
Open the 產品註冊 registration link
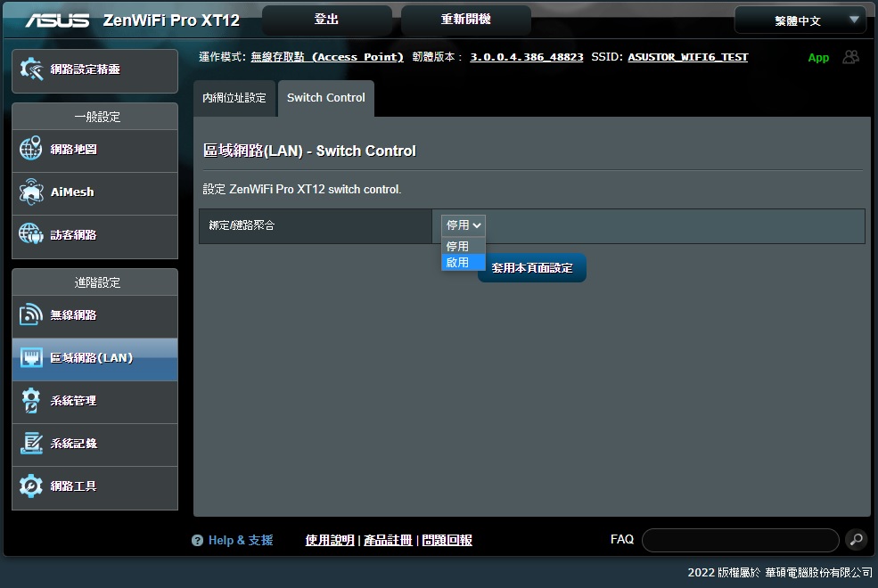point(388,541)
